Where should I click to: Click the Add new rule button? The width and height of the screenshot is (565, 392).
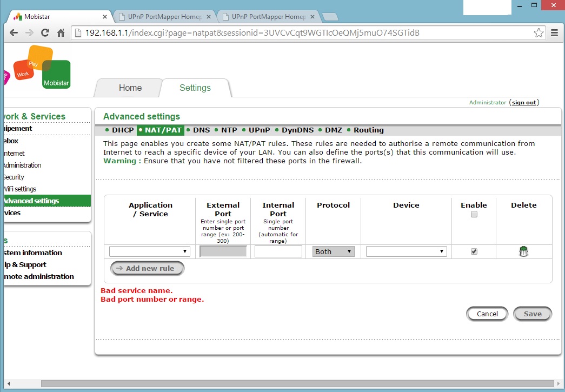click(x=148, y=268)
